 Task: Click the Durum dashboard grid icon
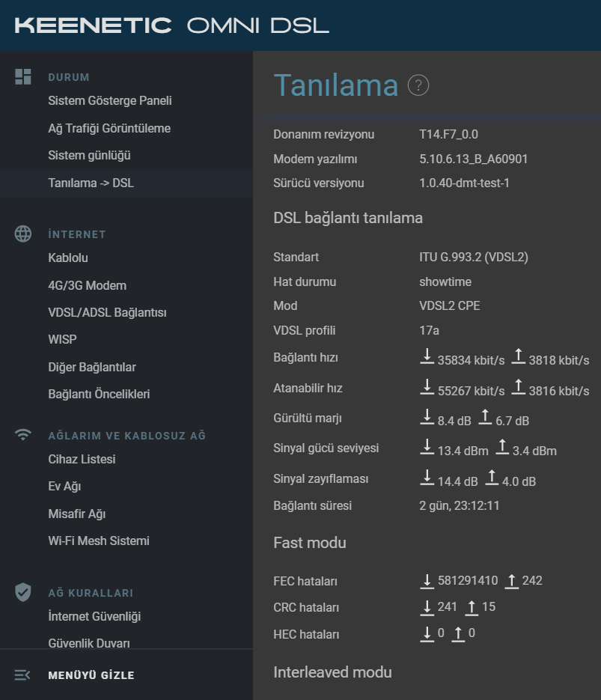[x=22, y=77]
